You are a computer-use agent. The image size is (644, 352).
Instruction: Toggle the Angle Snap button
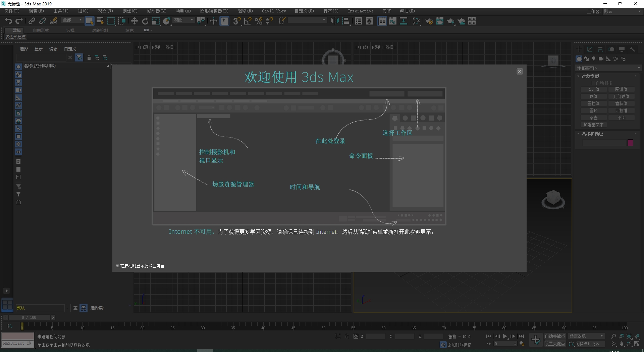click(x=248, y=21)
